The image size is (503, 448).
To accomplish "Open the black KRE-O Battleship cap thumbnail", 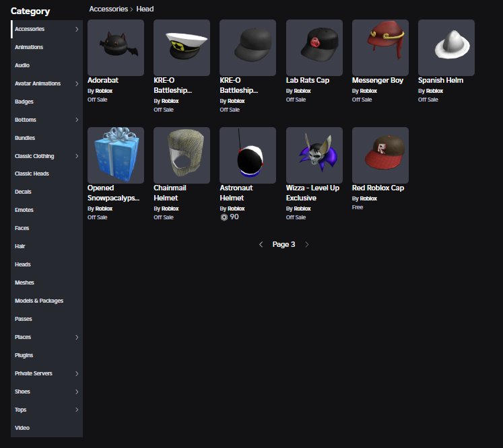I will 248,48.
